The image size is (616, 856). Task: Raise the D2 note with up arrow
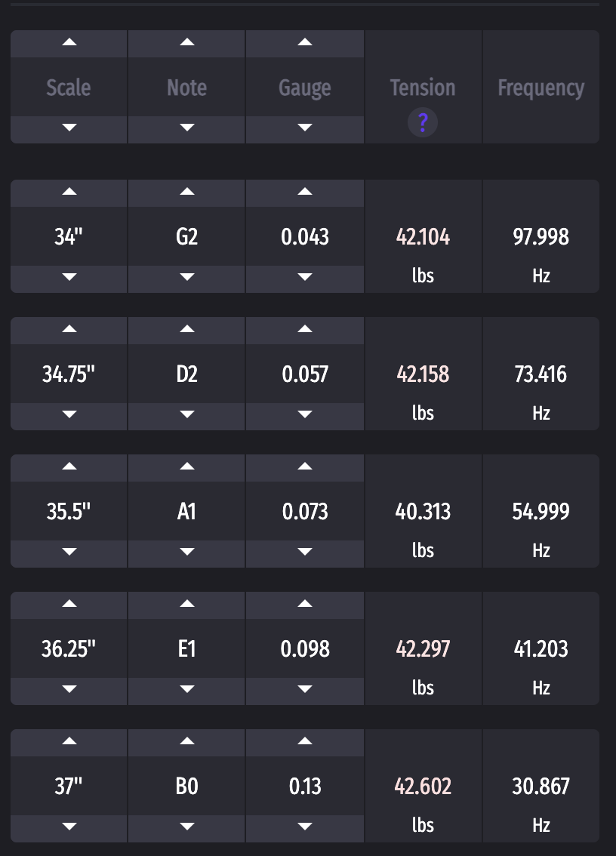[x=186, y=331]
